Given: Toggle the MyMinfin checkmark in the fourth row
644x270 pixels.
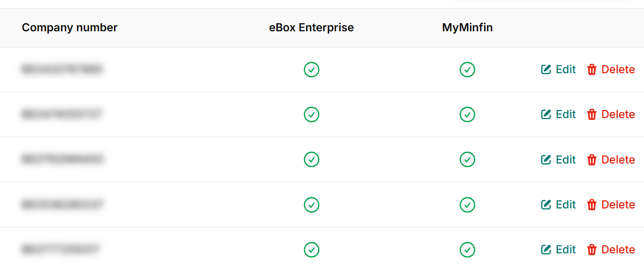Looking at the screenshot, I should [467, 205].
